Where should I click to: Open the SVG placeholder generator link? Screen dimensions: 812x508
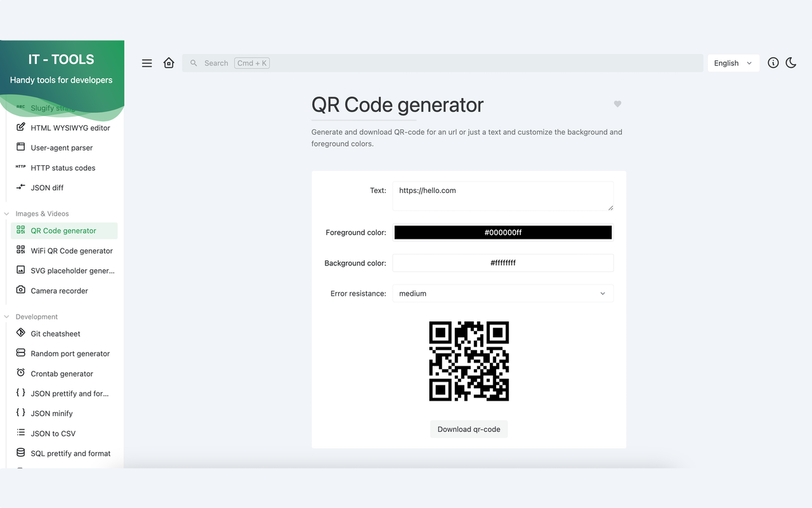[64, 271]
